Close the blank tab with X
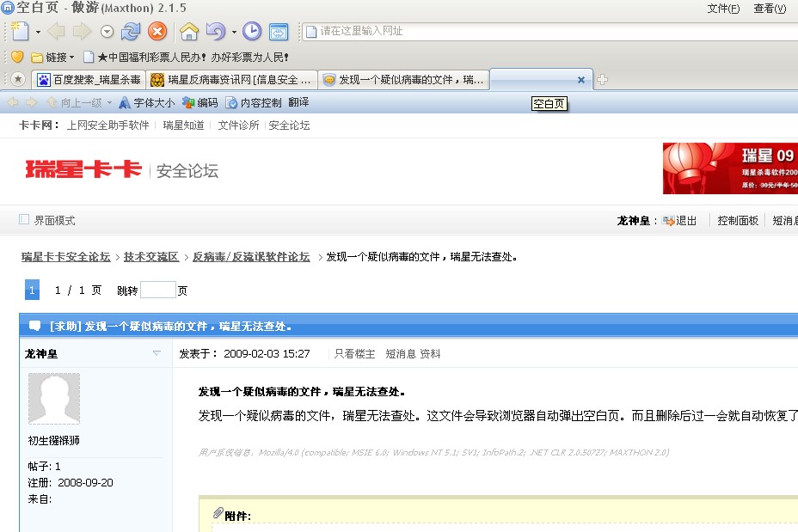Viewport: 798px width, 532px height. 581,80
